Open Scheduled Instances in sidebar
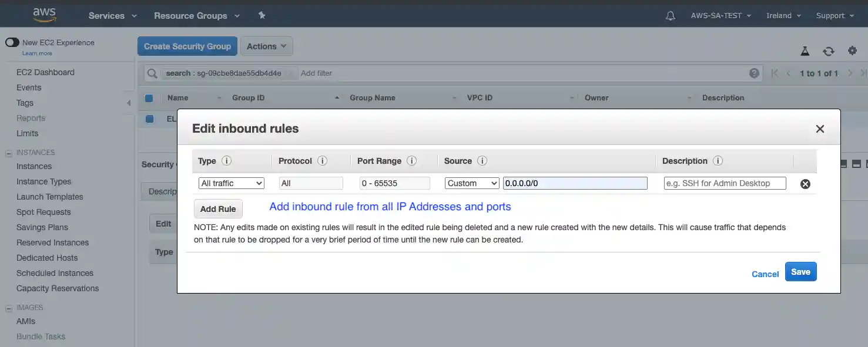 pos(55,273)
